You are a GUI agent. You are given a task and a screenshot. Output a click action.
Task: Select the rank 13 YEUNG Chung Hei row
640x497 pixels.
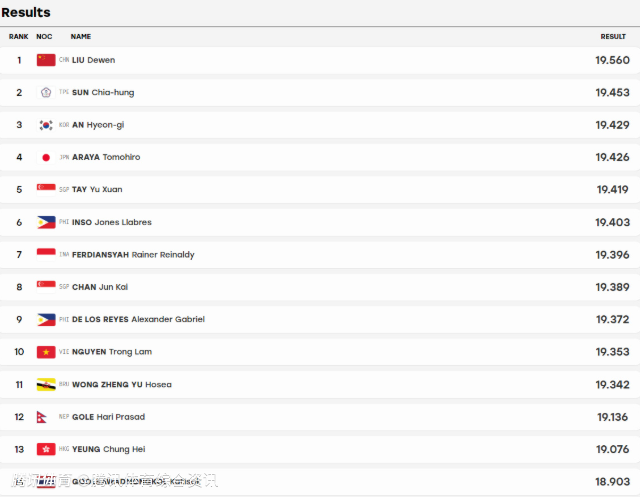(320, 449)
